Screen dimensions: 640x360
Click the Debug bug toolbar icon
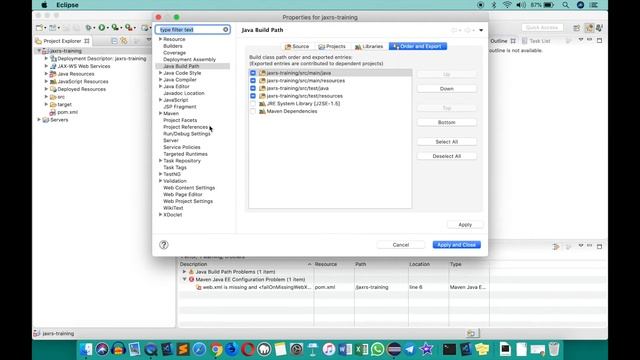[x=89, y=28]
